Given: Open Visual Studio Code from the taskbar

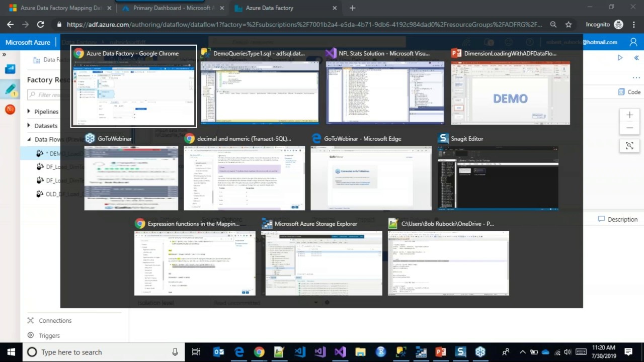Looking at the screenshot, I should point(300,352).
